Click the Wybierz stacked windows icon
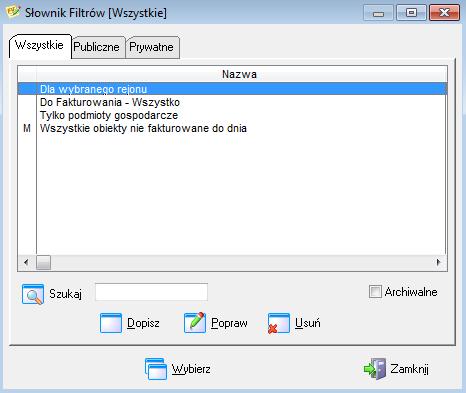466x393 pixels. [x=156, y=369]
